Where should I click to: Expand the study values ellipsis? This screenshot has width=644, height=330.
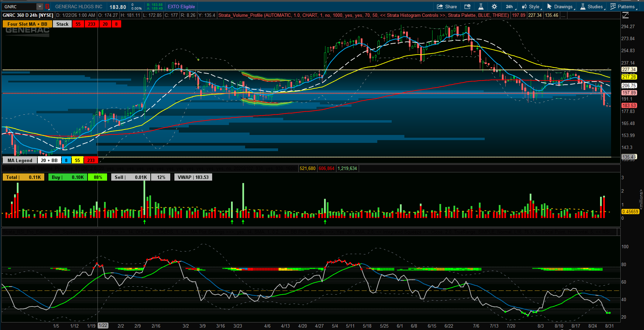tap(563, 15)
